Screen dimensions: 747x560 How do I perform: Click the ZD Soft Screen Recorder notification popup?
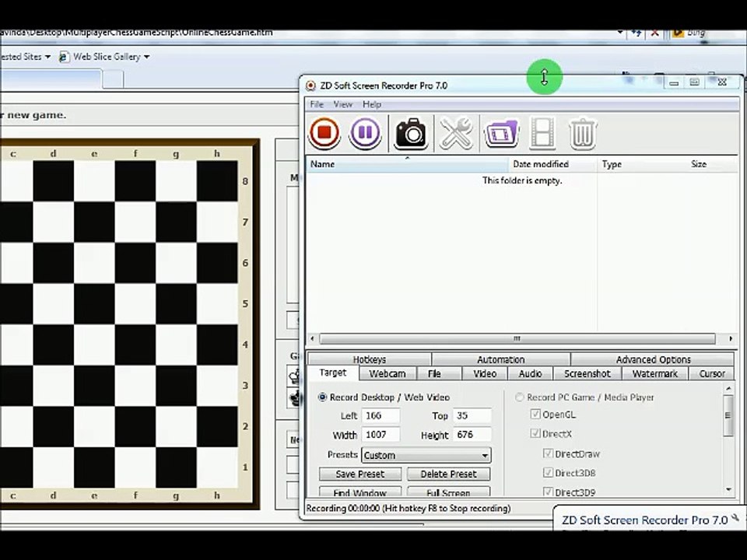coord(649,519)
